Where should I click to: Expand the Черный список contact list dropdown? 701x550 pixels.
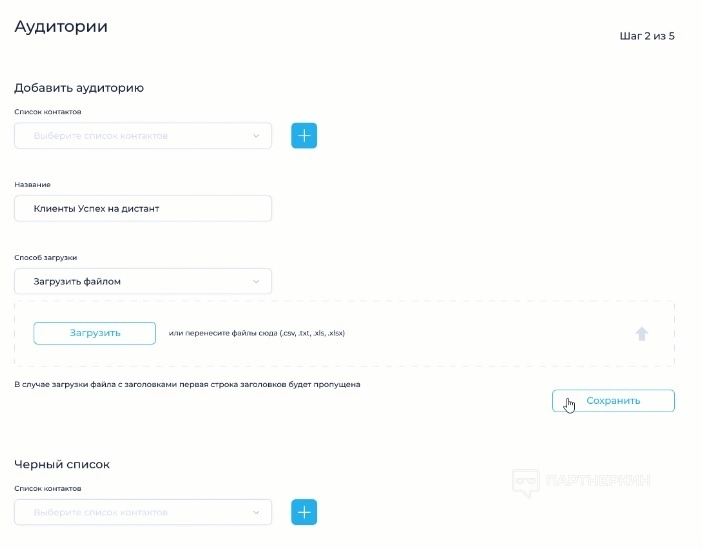pos(143,512)
